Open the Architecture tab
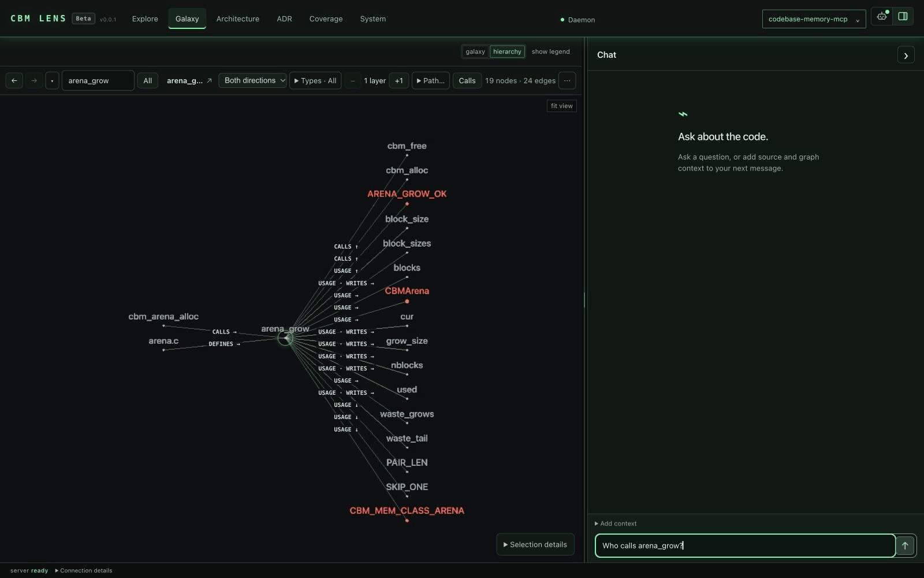This screenshot has height=578, width=924. pyautogui.click(x=238, y=18)
